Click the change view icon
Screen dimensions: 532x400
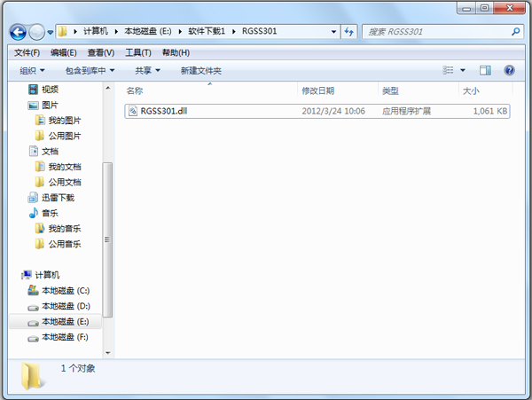pos(450,70)
